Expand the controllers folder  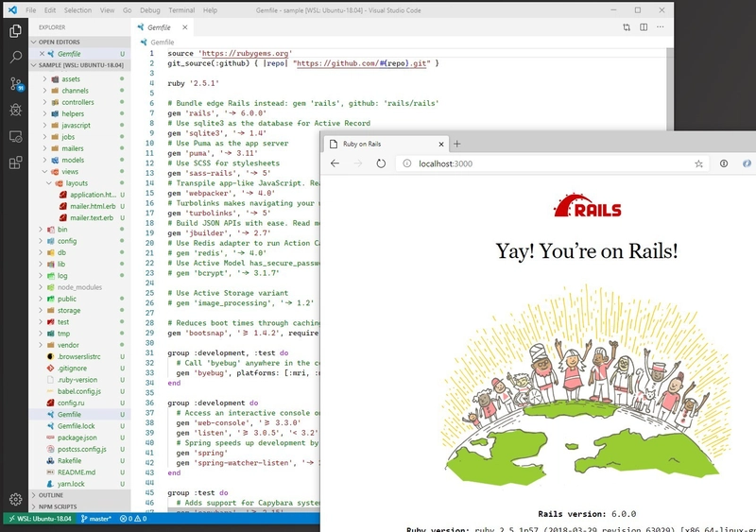click(x=77, y=102)
